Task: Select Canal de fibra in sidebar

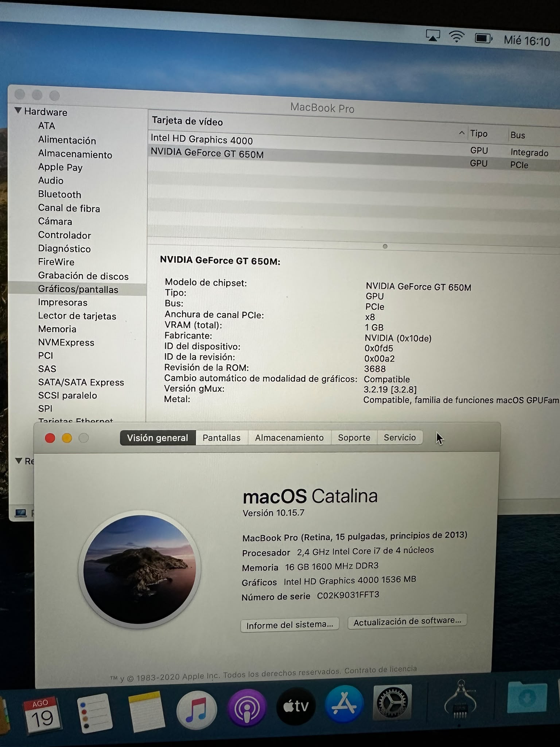Action: click(x=69, y=208)
